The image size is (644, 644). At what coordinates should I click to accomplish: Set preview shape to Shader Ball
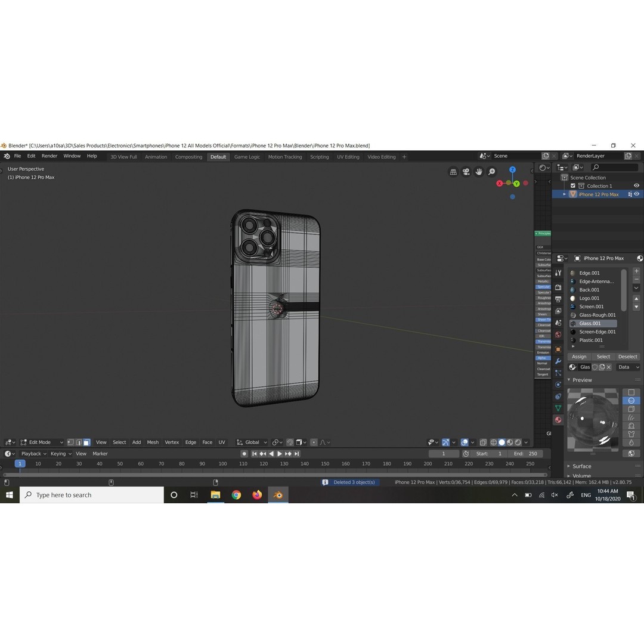tap(631, 426)
